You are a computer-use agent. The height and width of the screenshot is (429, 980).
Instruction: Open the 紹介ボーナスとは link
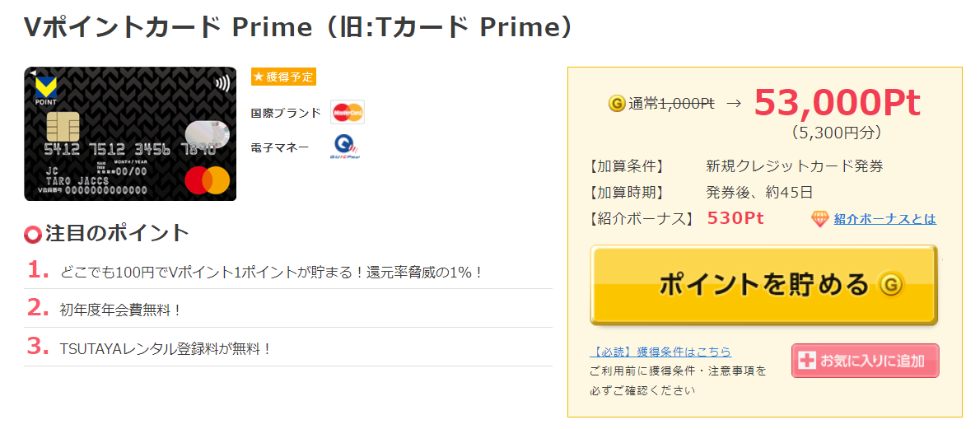(884, 218)
